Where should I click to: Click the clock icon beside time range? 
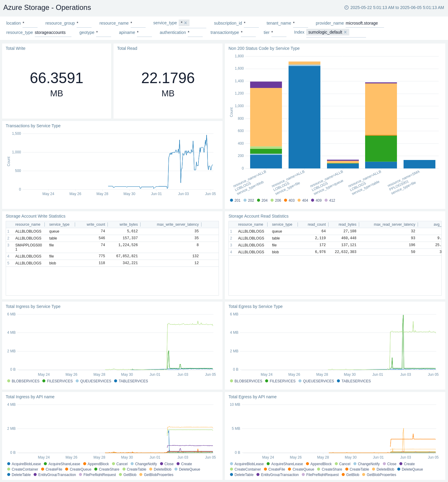(x=347, y=8)
